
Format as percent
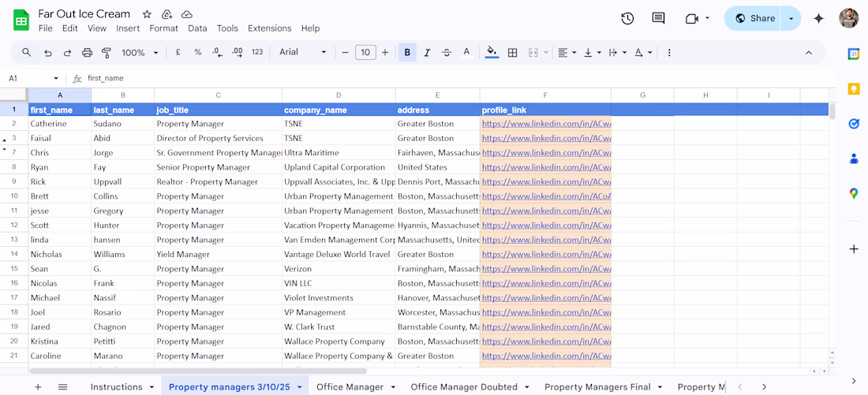coord(197,52)
